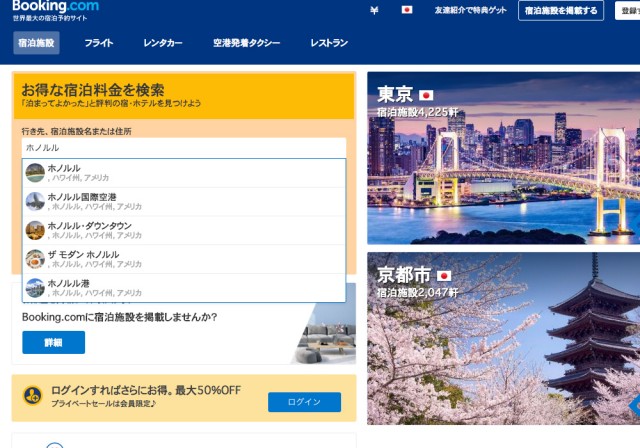Viewport: 640px width, 448px height.
Task: Click the ザ モダン ホノルル thumbnail icon
Action: pyautogui.click(x=35, y=259)
